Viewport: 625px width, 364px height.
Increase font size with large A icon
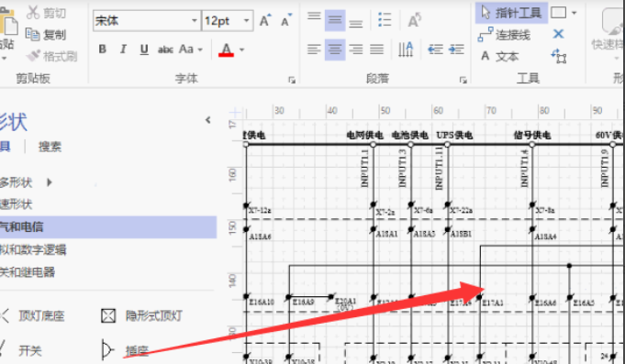265,20
